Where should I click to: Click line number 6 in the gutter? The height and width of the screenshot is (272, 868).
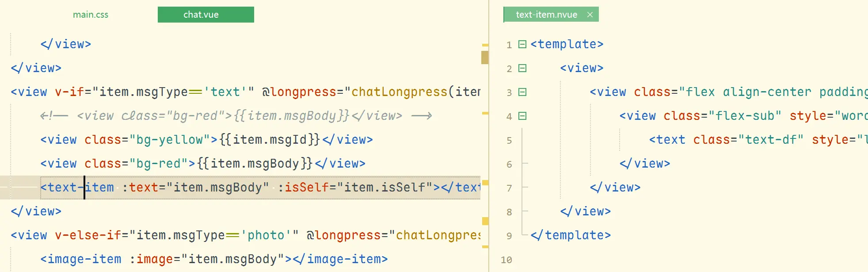coord(509,165)
